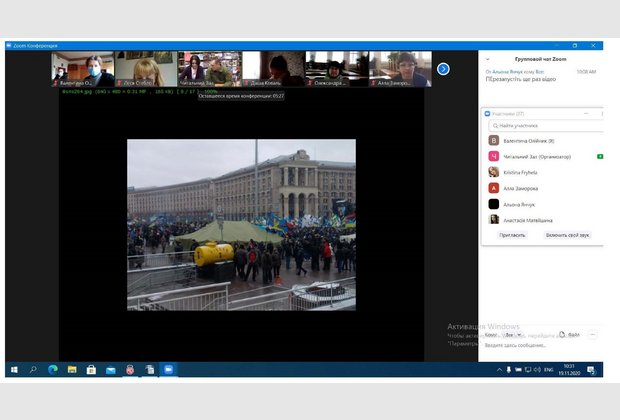620x420 pixels.
Task: Open more chat options ellipsis button
Action: (593, 335)
